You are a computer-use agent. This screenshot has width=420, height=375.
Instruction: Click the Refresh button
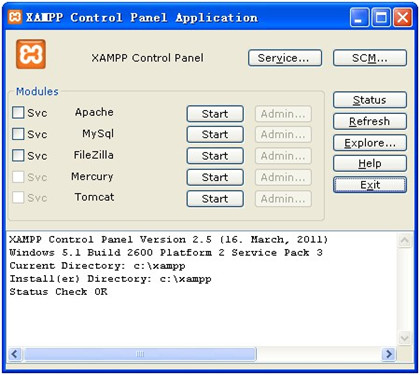point(370,121)
